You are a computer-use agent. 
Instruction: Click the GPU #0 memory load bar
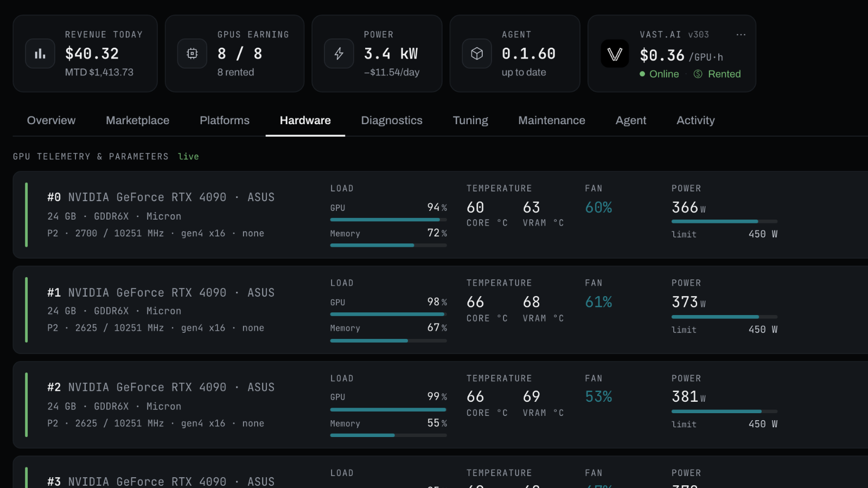click(x=388, y=246)
